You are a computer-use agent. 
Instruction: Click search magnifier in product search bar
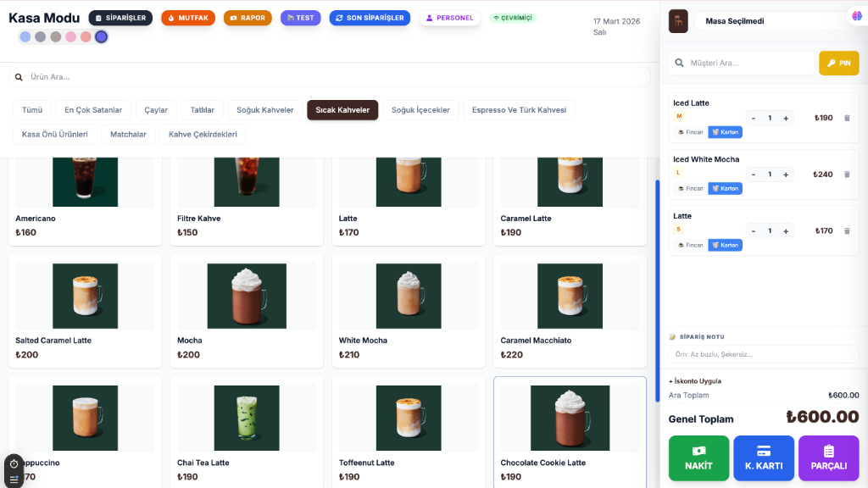19,77
